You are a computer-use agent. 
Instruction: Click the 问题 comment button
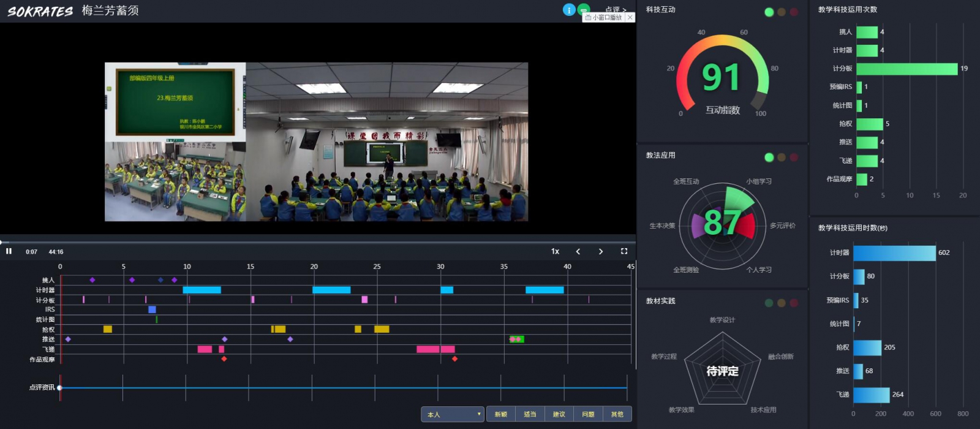588,414
